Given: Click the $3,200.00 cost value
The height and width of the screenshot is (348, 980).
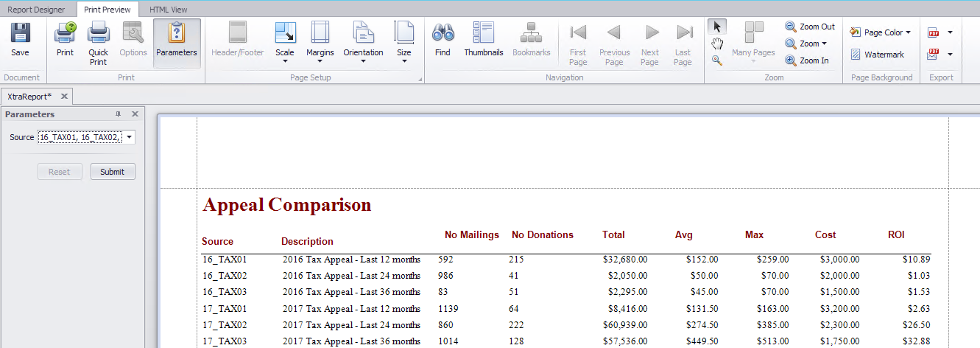Looking at the screenshot, I should coord(839,309).
